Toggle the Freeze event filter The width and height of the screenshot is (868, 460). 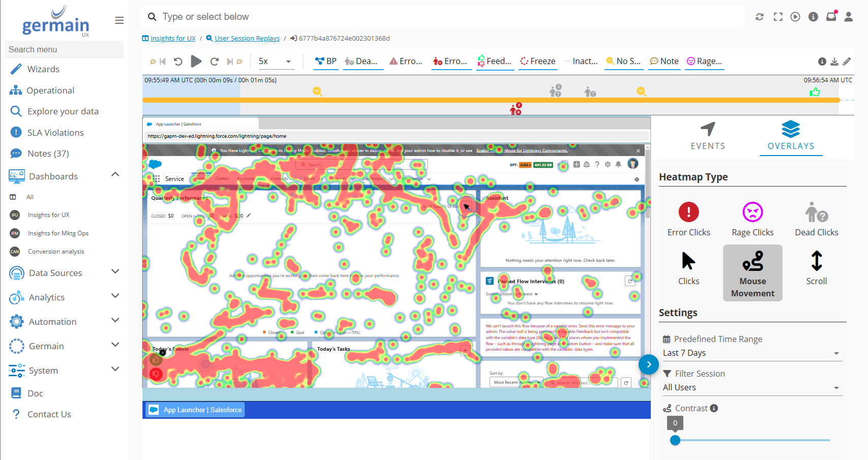538,61
